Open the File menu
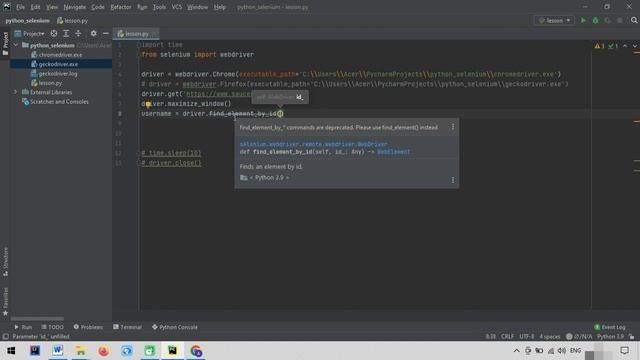 (x=20, y=7)
